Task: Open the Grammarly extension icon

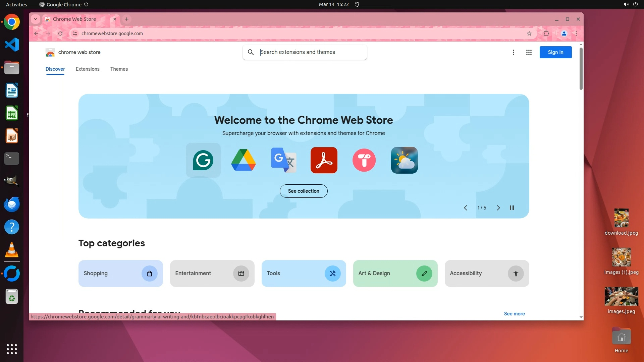Action: (203, 160)
